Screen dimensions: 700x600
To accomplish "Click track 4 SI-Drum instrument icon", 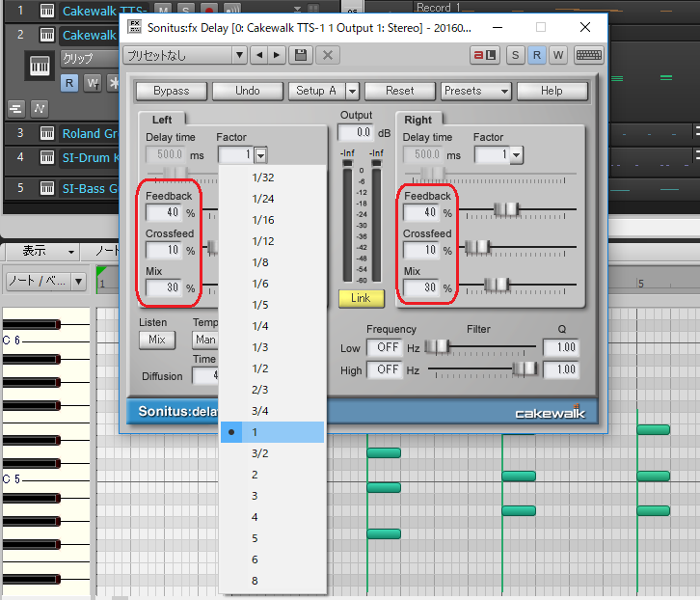I will pos(47,157).
